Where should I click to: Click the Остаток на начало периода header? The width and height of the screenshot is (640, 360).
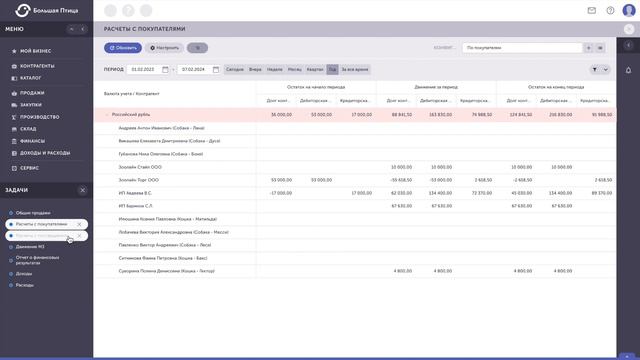[316, 87]
